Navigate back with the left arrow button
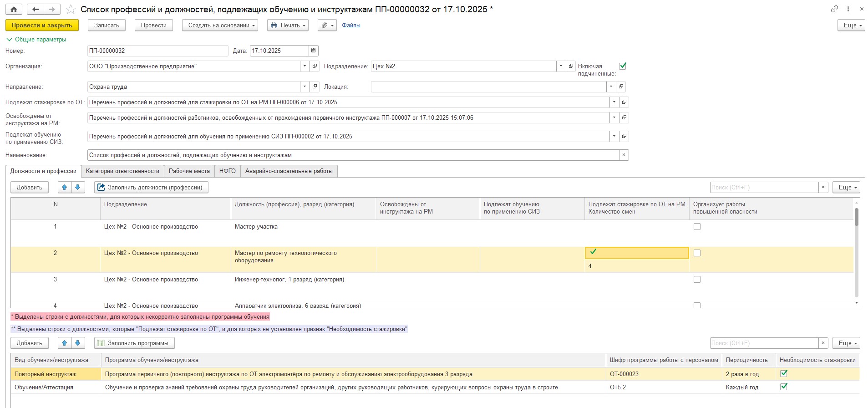Viewport: 868px width, 408px height. pyautogui.click(x=35, y=9)
